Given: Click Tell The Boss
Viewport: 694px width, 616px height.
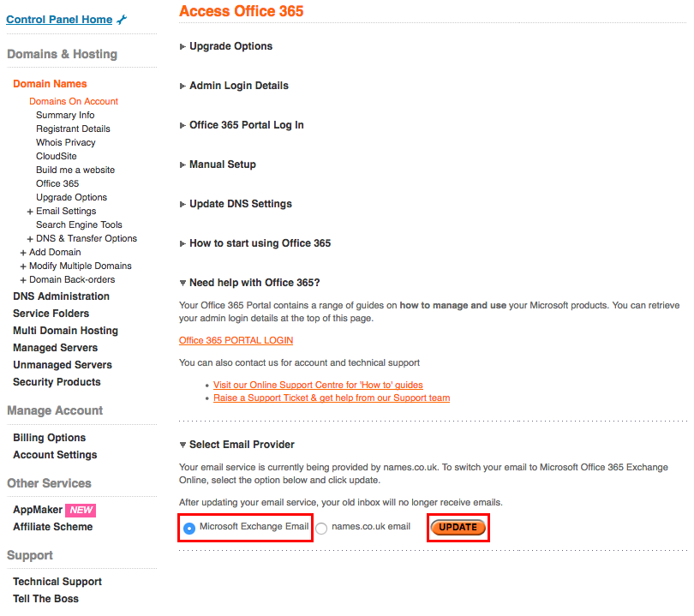Looking at the screenshot, I should (x=45, y=599).
